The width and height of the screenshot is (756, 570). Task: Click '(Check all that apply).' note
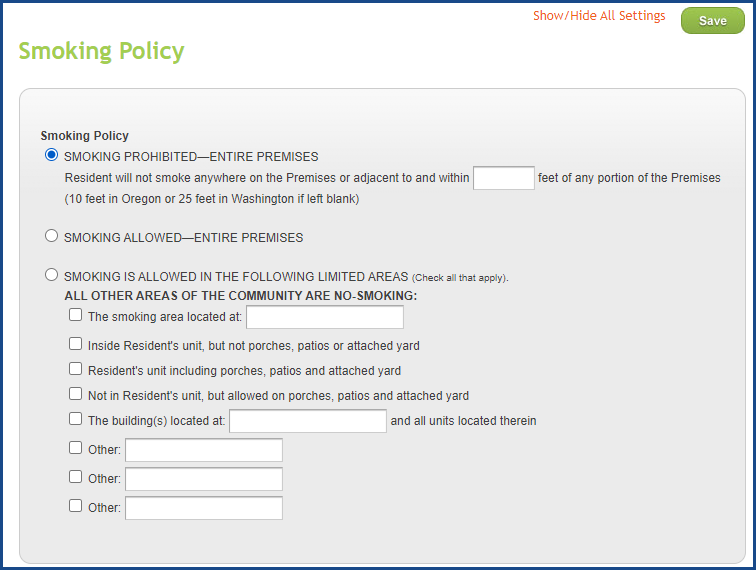coord(460,278)
